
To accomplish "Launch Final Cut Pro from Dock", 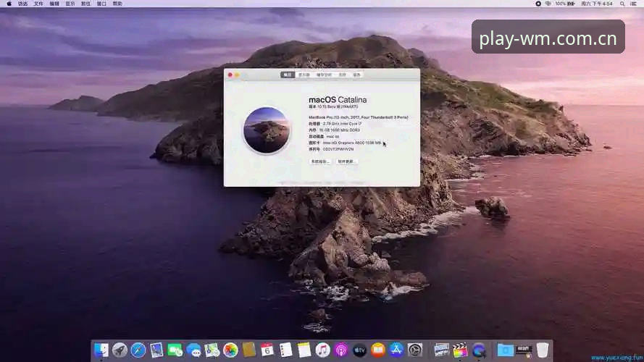I will (x=460, y=350).
